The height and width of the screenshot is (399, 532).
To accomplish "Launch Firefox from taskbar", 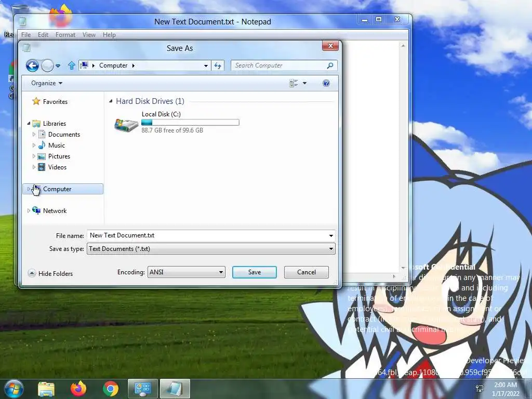I will pyautogui.click(x=78, y=389).
